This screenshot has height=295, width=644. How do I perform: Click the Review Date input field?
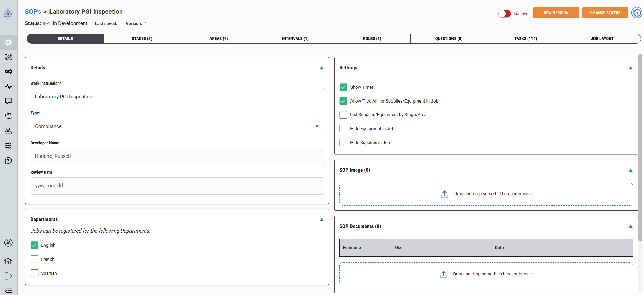[177, 186]
